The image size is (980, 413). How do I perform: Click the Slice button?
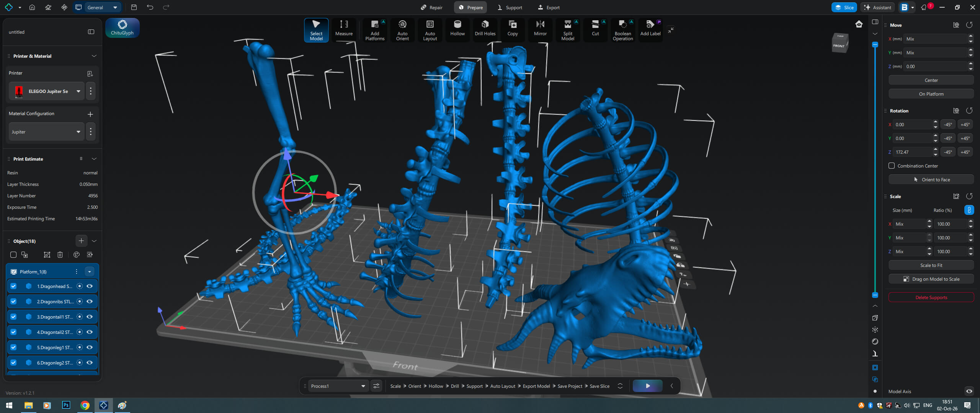[x=844, y=7]
